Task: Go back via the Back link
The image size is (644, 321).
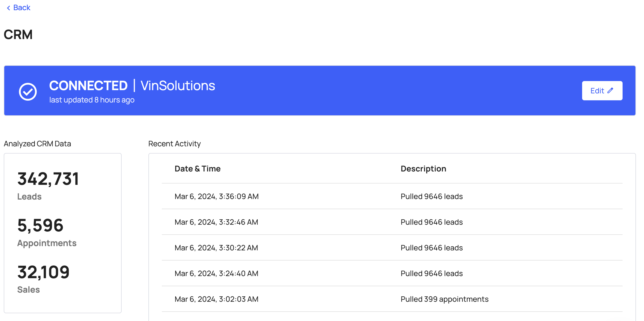Action: click(22, 8)
